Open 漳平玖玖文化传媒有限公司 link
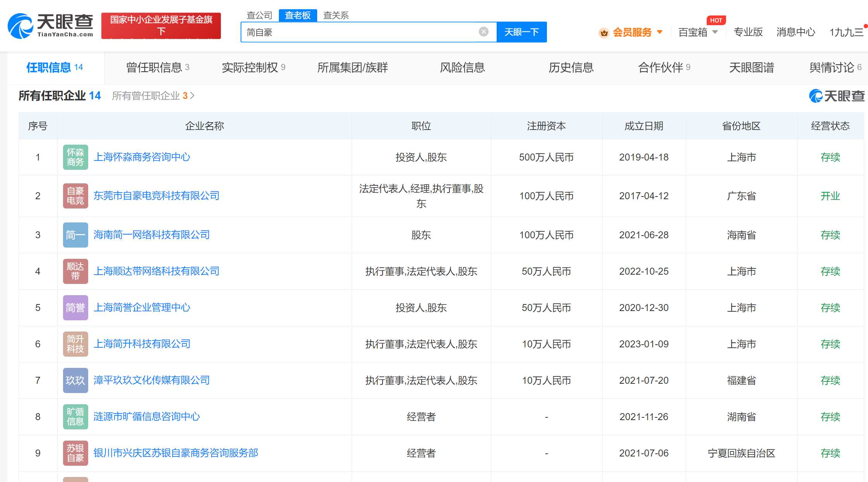The height and width of the screenshot is (482, 868). pyautogui.click(x=152, y=380)
